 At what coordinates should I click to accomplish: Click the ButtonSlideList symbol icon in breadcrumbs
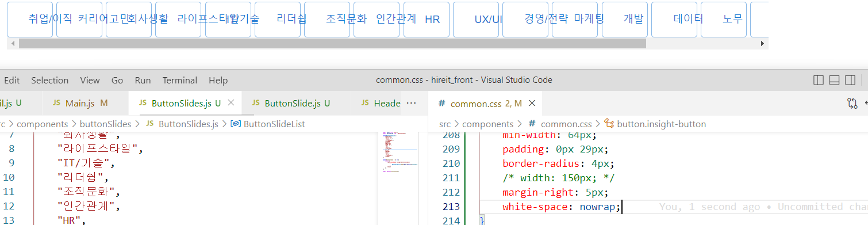[235, 124]
